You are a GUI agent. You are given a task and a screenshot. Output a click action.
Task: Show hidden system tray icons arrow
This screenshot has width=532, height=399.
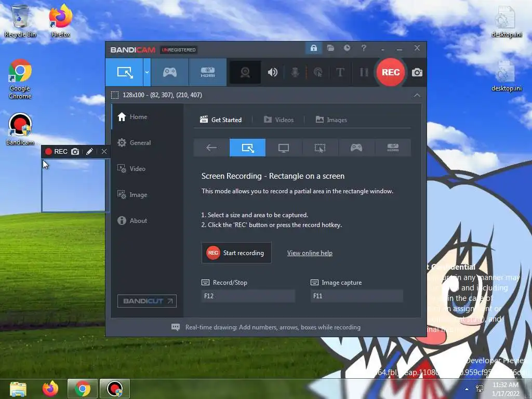467,389
